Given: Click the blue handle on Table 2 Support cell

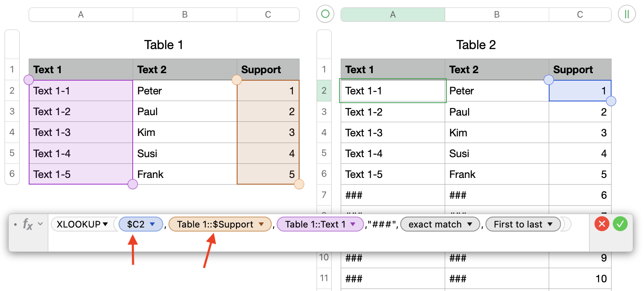Looking at the screenshot, I should (x=611, y=101).
